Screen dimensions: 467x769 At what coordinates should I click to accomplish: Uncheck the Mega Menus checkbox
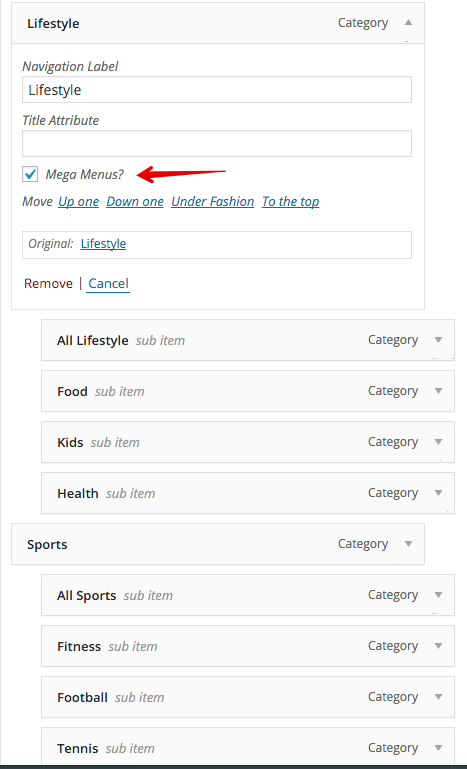tap(30, 174)
